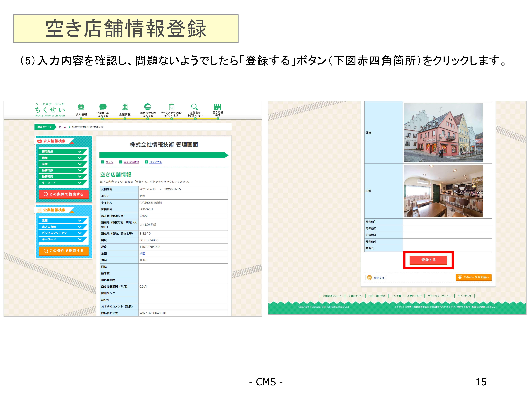Expand 雇用形態 dropdown in job search

pos(63,152)
